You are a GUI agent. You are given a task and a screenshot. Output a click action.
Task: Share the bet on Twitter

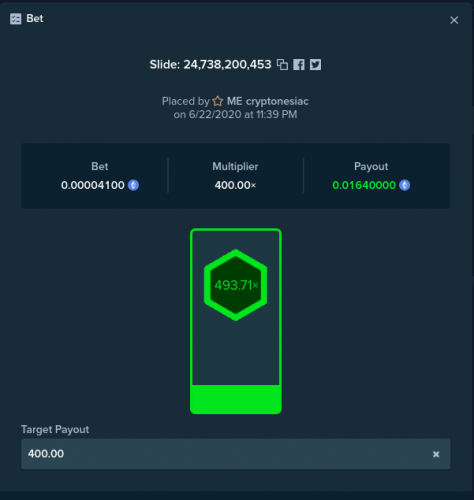pyautogui.click(x=315, y=65)
